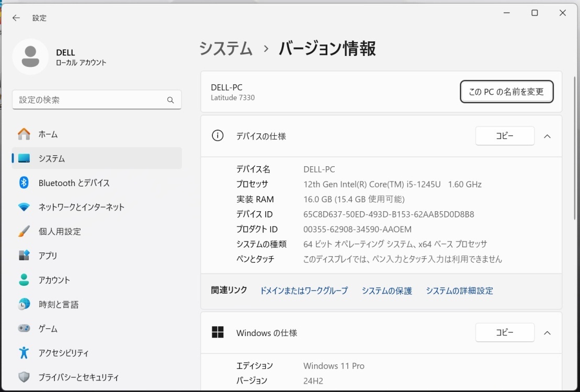Collapse the Windows specifications section chevron
This screenshot has height=392, width=580.
(x=547, y=333)
